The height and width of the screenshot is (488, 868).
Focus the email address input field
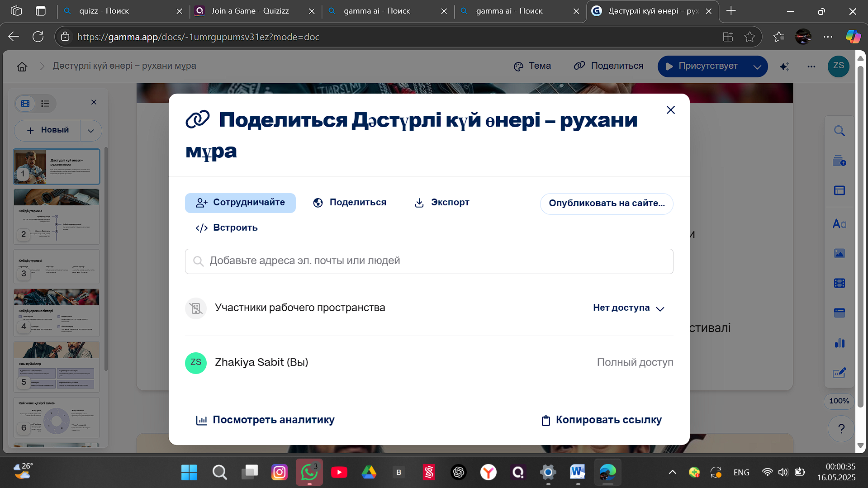coord(429,261)
